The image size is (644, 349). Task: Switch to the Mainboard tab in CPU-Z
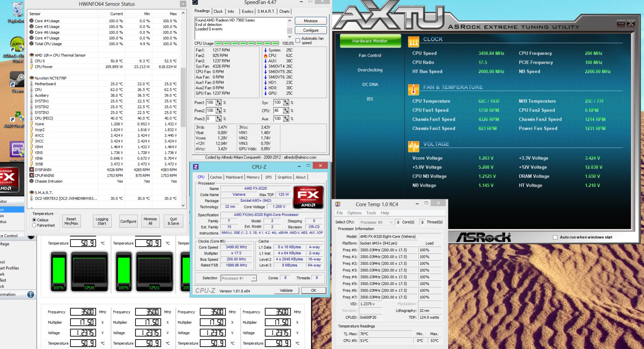(234, 177)
